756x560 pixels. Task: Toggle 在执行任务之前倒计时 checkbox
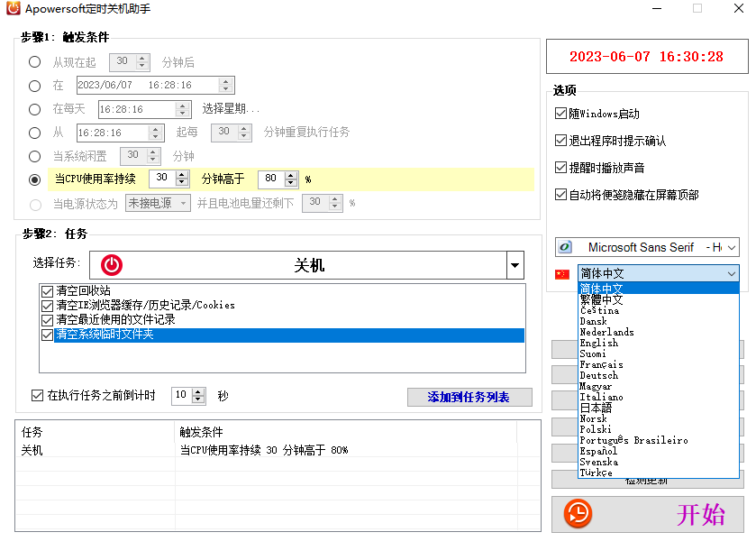click(x=37, y=396)
